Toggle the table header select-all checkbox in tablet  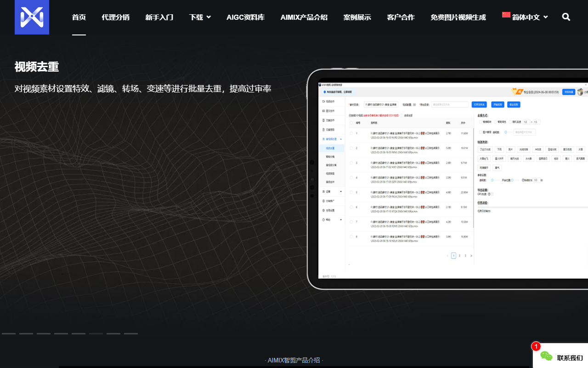point(351,123)
